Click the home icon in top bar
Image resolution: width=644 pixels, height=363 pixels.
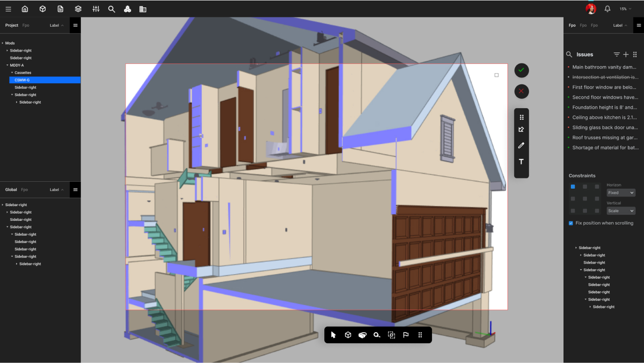click(x=25, y=9)
